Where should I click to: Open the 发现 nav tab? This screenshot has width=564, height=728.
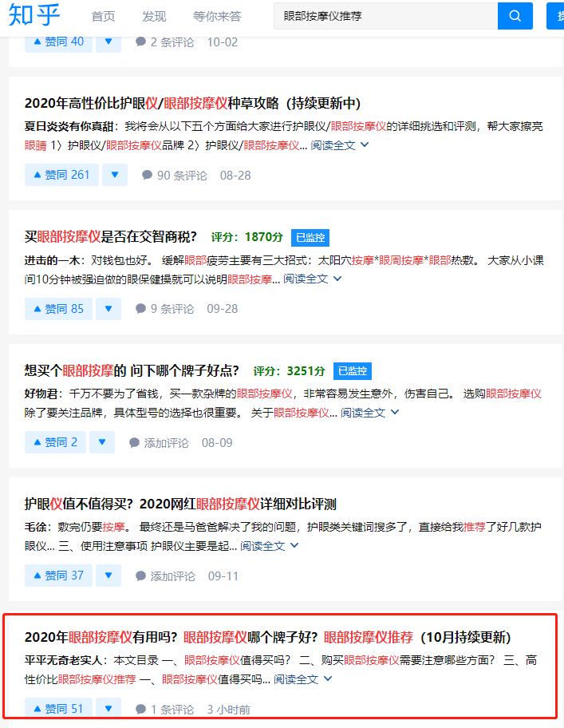(x=154, y=16)
